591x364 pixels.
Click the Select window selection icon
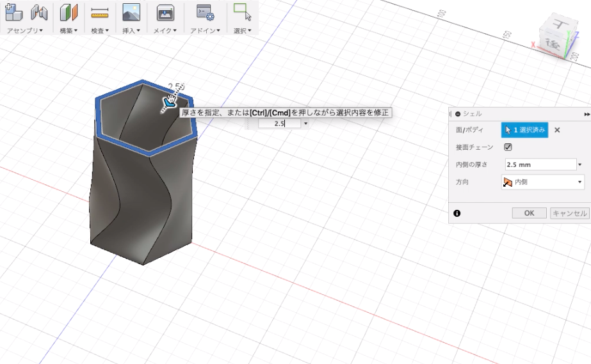coord(242,12)
